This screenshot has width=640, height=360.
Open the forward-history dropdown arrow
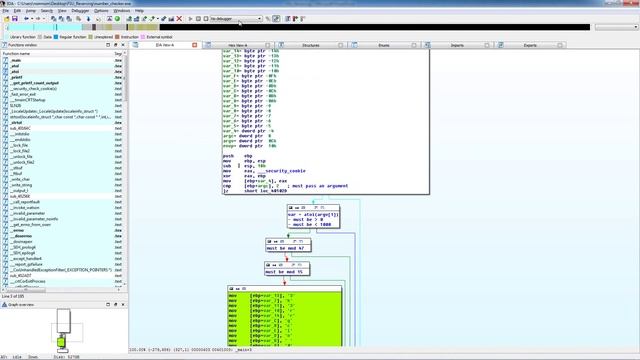click(x=43, y=19)
